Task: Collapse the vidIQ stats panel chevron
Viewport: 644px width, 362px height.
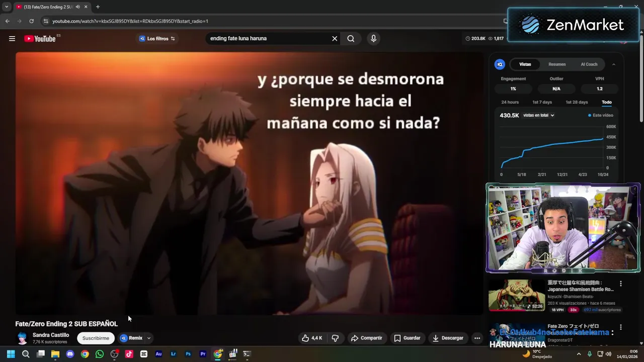Action: click(x=613, y=64)
